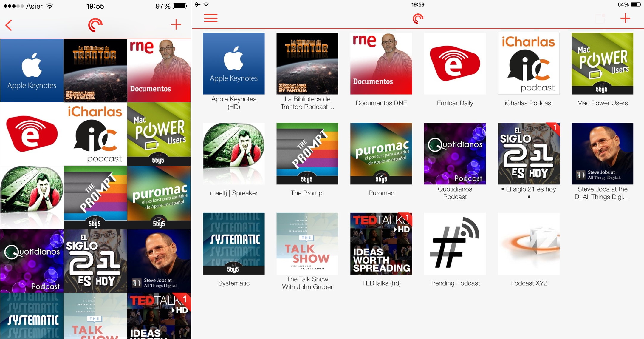This screenshot has height=339, width=644.
Task: Tap the plus button on iPhone screen
Action: 176,24
